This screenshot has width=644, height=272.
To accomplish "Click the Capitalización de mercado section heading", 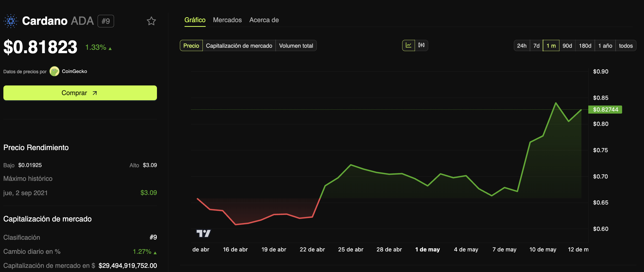I will click(x=47, y=219).
